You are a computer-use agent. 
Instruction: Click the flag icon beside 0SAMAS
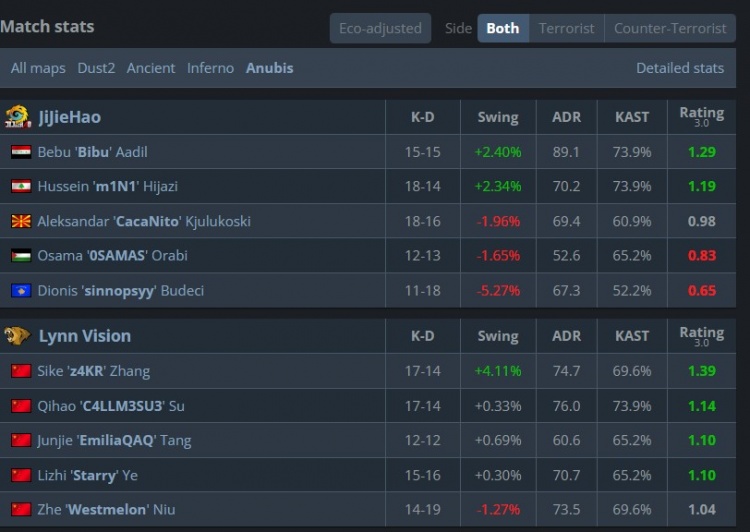(x=21, y=255)
